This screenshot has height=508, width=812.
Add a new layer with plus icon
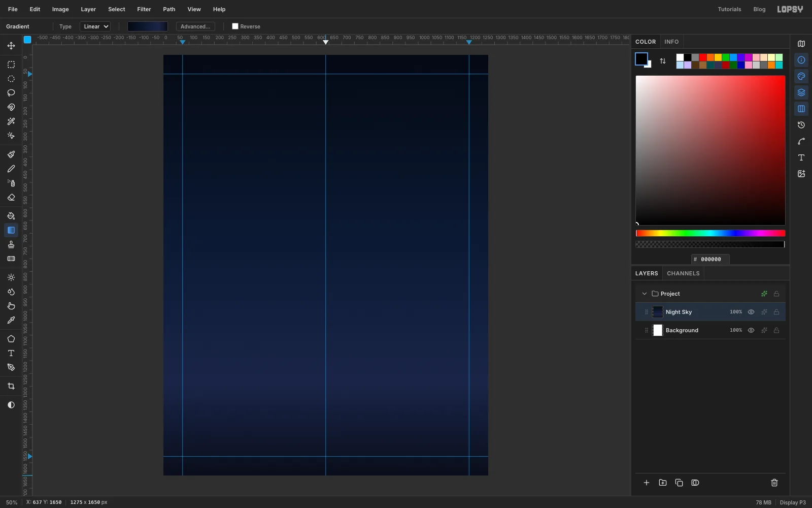pyautogui.click(x=647, y=483)
